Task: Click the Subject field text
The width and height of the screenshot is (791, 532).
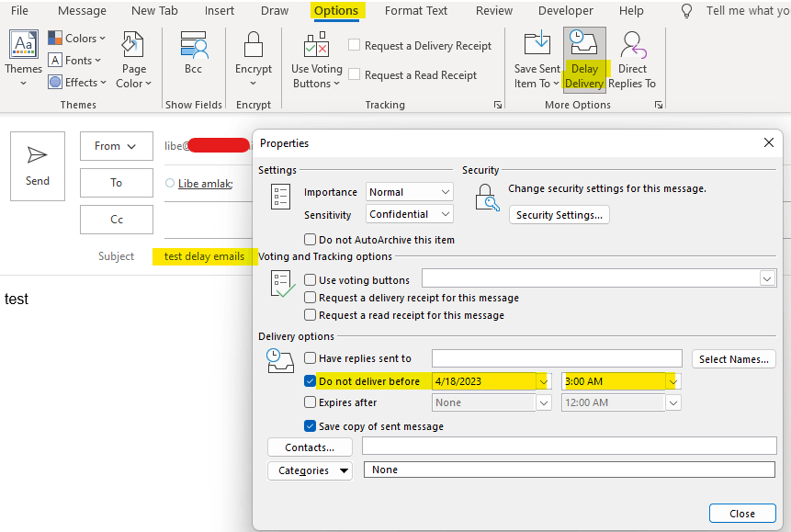Action: (204, 256)
